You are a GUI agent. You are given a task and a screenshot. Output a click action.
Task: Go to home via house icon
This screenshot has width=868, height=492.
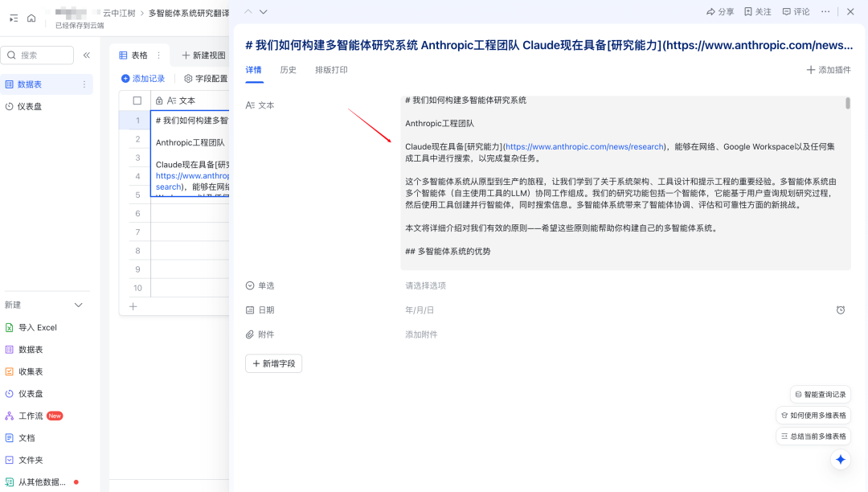31,18
